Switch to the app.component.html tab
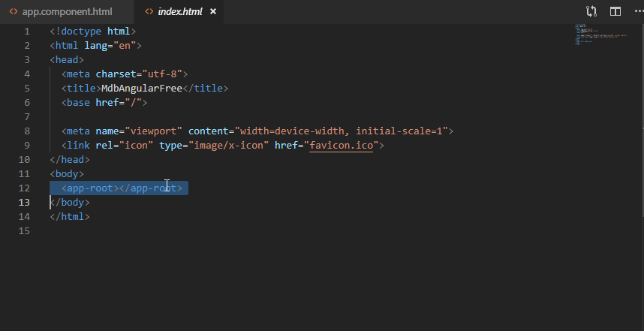This screenshot has width=644, height=331. click(67, 12)
